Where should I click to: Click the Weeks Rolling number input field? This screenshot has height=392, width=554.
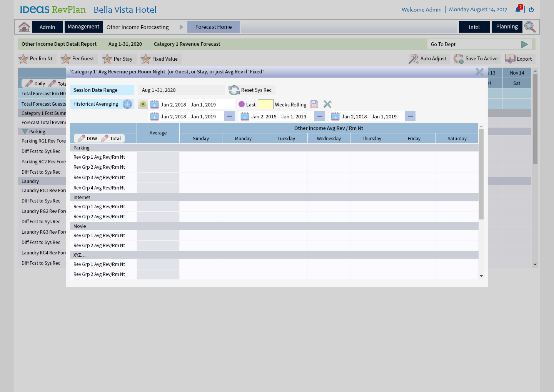265,104
